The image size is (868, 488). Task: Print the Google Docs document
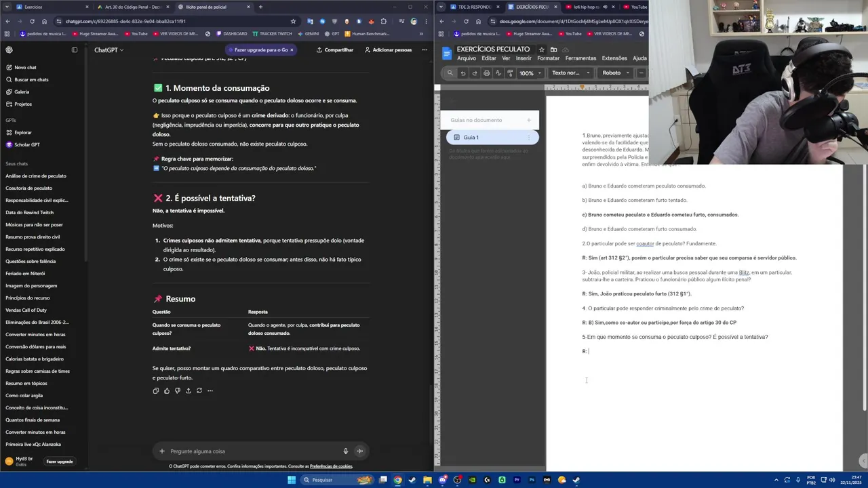[x=486, y=73]
